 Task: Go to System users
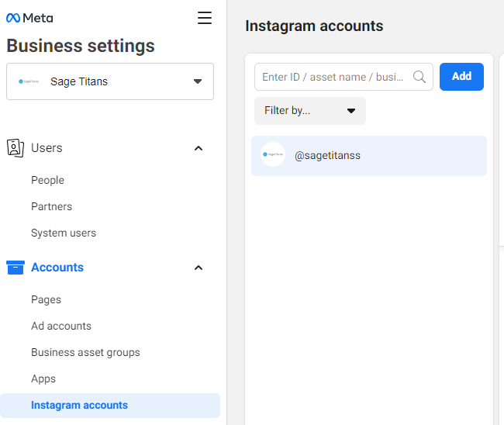click(x=64, y=233)
